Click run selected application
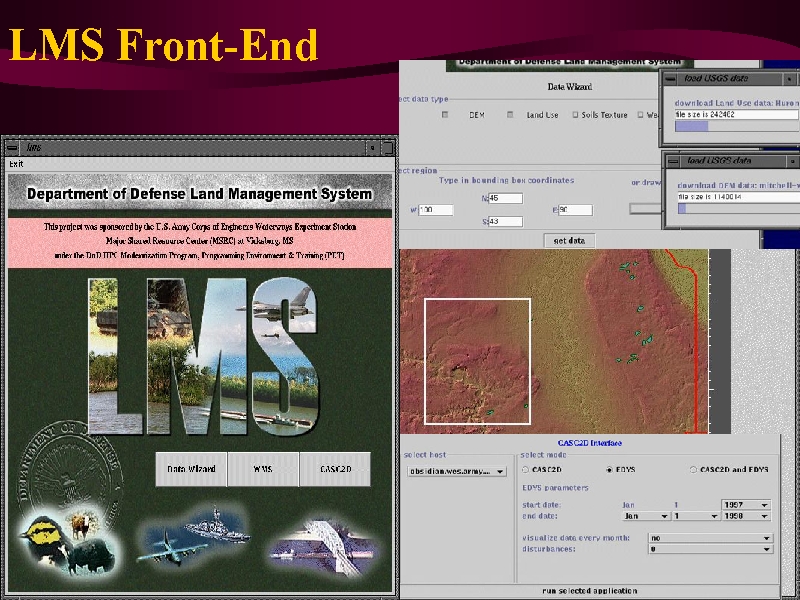800x600 pixels. click(x=590, y=590)
